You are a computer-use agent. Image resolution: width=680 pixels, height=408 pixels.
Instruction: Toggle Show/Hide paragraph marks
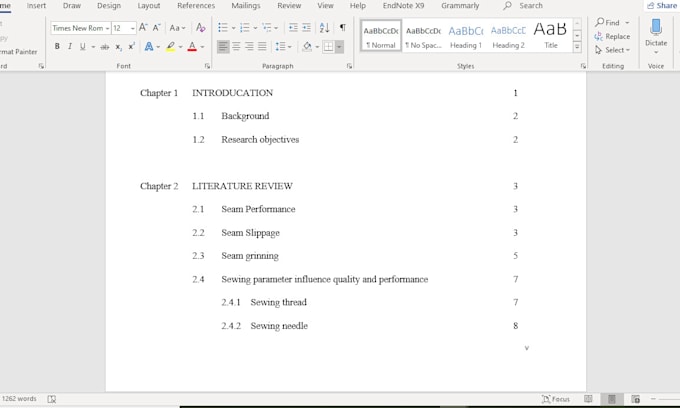[343, 28]
